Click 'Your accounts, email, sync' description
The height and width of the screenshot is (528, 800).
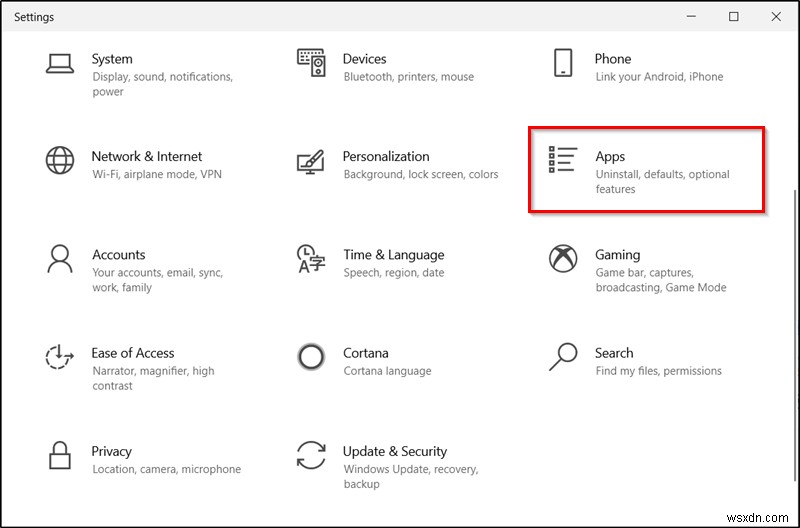coord(158,280)
